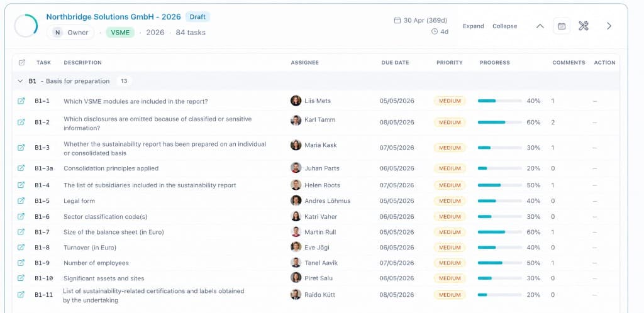
Task: Click due date 08/05/2026 for task B1-2
Action: (397, 123)
